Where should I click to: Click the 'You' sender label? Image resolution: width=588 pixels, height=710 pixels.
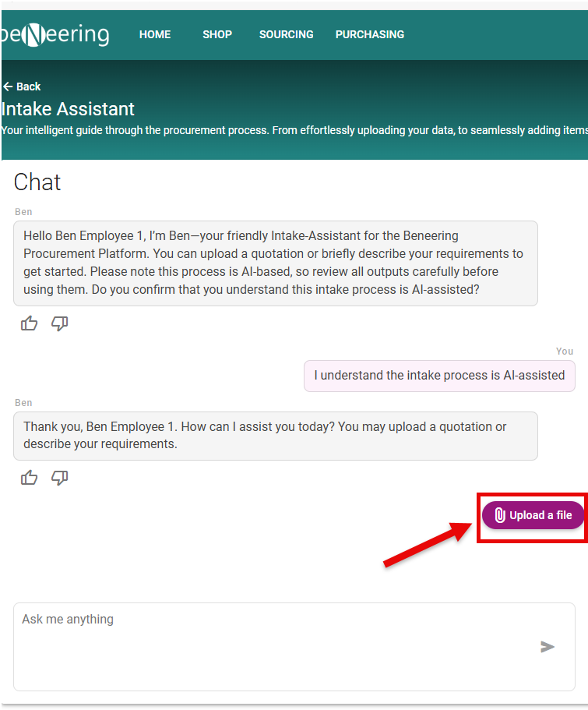point(565,351)
